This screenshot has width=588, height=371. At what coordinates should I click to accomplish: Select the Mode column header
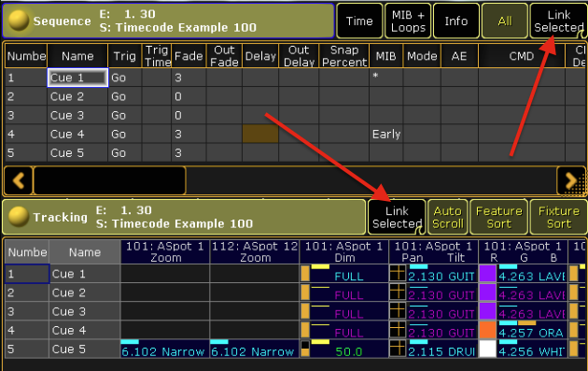422,56
